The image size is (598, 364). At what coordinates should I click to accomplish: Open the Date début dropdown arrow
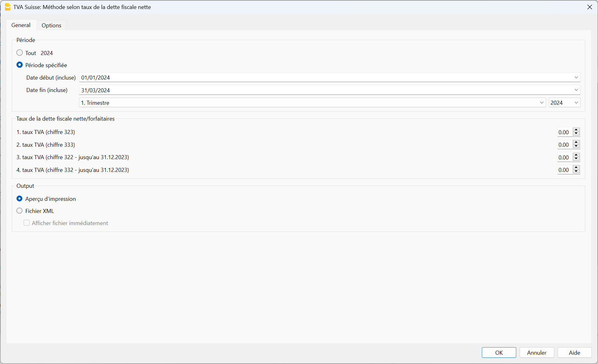coord(576,77)
